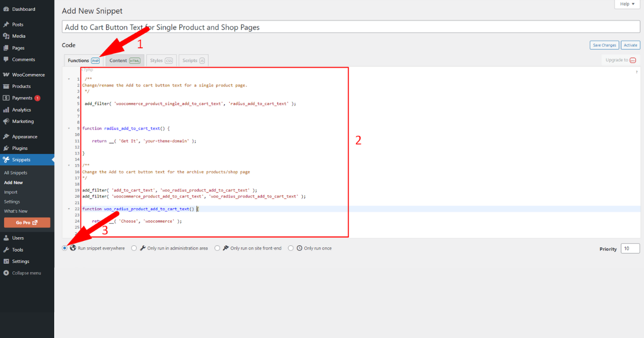Click the wrench icon for site front-end option
This screenshot has width=644, height=338.
pos(225,248)
